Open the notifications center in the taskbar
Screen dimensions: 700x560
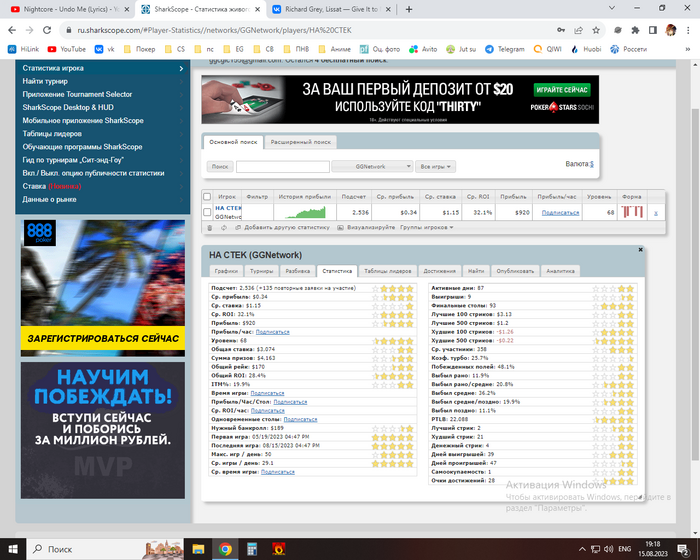click(683, 549)
